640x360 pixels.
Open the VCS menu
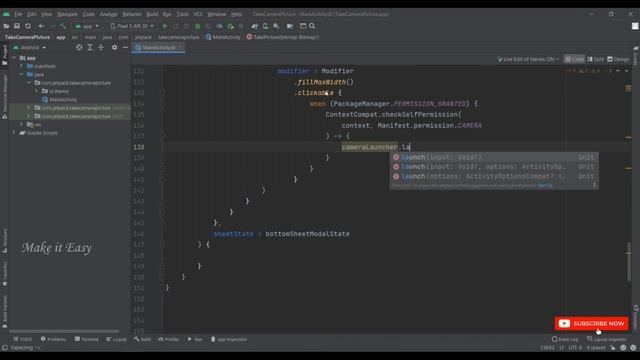pyautogui.click(x=198, y=14)
